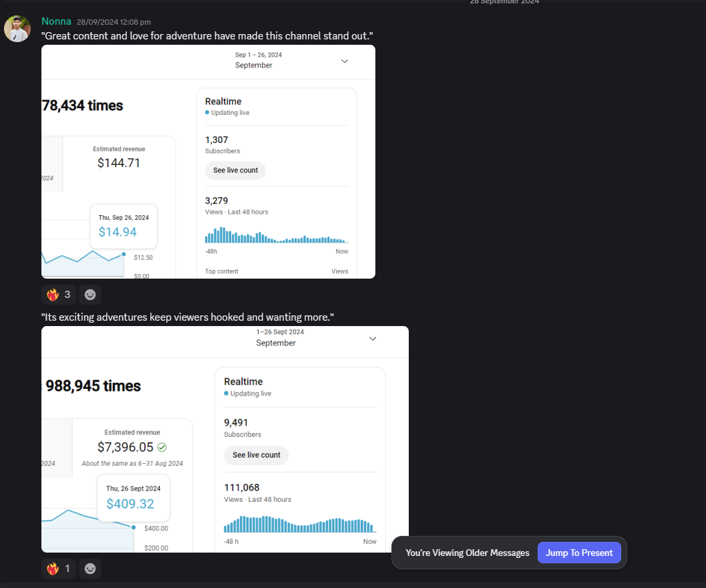Click the 111,068 views bar chart
This screenshot has height=588, width=706.
tap(300, 524)
